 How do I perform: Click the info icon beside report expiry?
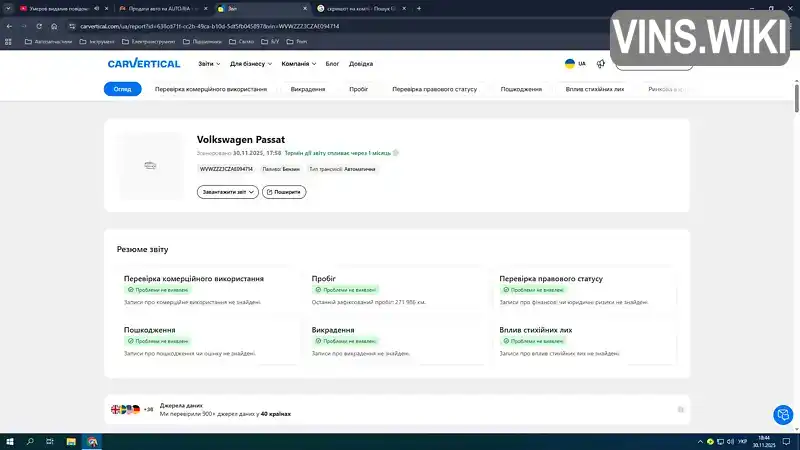tap(396, 153)
